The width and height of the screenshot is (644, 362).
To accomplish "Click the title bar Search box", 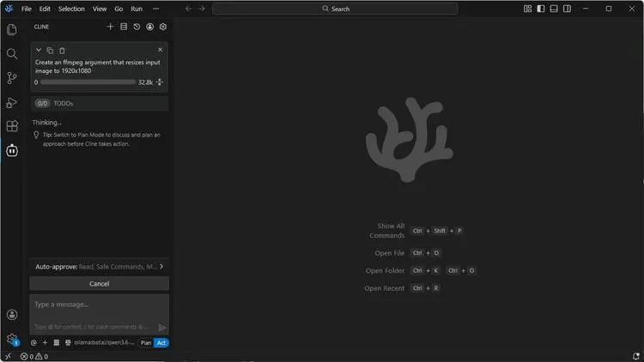I will tap(335, 9).
